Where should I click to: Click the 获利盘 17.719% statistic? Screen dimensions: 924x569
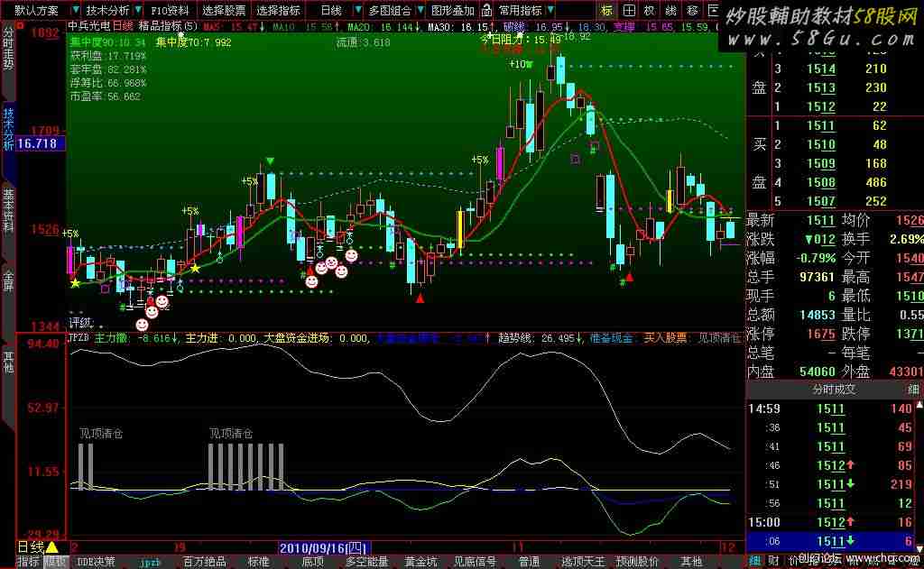[108, 56]
